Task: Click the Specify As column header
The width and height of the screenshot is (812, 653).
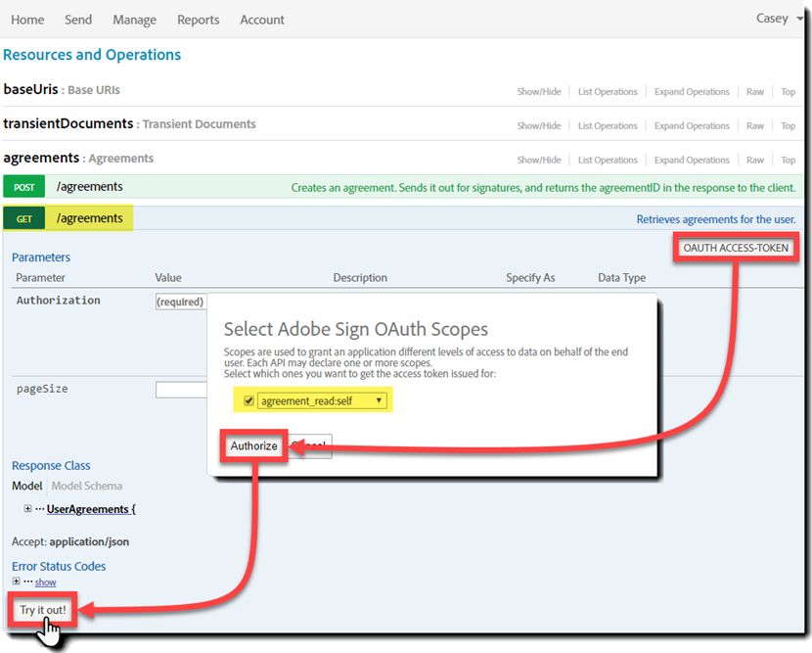Action: point(530,277)
